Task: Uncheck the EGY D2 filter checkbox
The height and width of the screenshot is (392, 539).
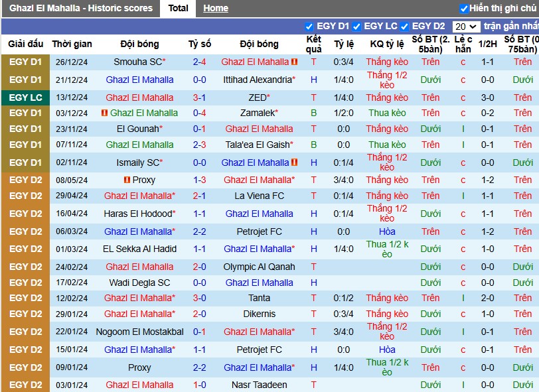Action: click(404, 27)
